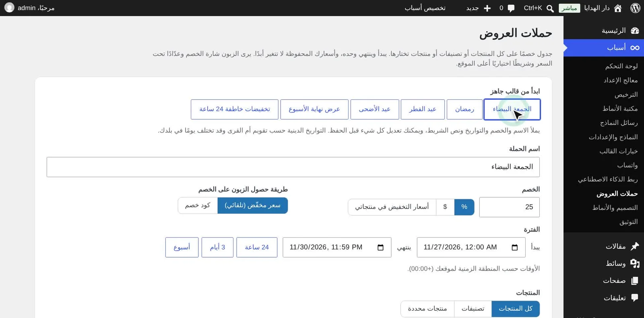Viewport: 644px width, 318px height.
Task: Click the pin icon beside مقالات
Action: point(635,246)
